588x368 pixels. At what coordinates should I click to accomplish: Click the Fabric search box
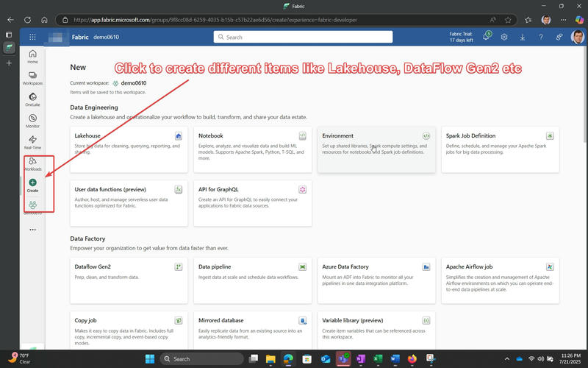[x=303, y=37]
